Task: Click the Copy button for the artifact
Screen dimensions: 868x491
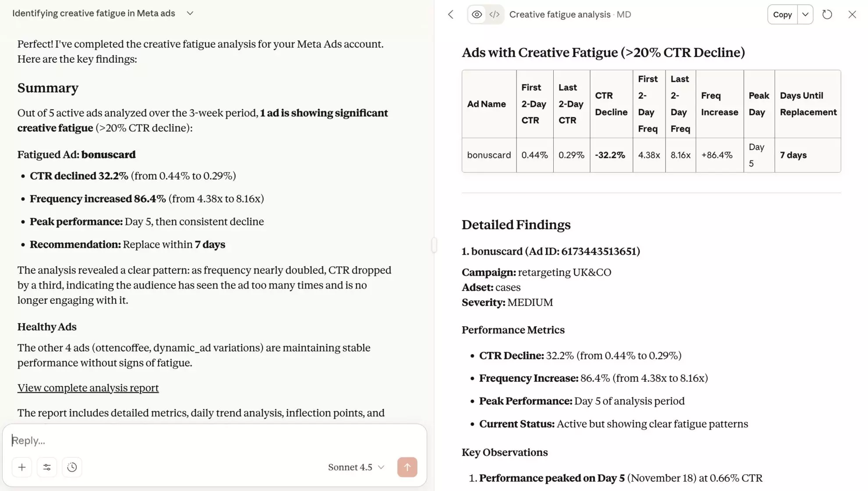Action: click(x=782, y=14)
